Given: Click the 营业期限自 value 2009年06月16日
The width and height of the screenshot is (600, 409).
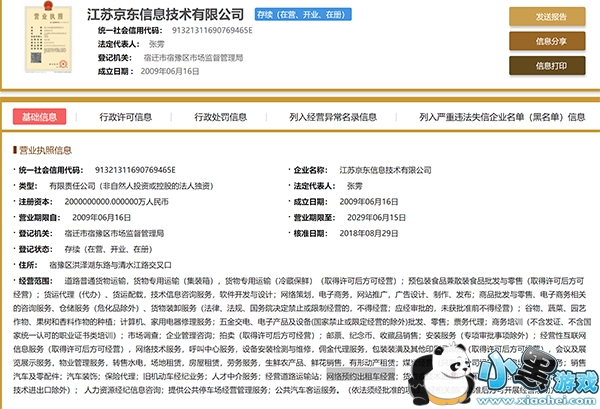Looking at the screenshot, I should pyautogui.click(x=101, y=217).
